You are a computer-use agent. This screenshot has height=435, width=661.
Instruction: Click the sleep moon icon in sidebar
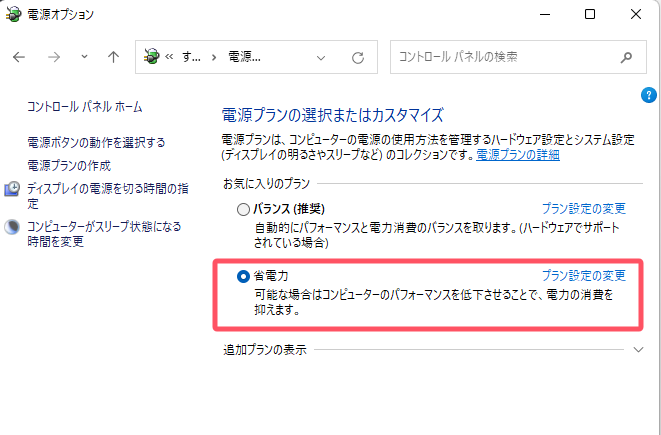(x=12, y=227)
